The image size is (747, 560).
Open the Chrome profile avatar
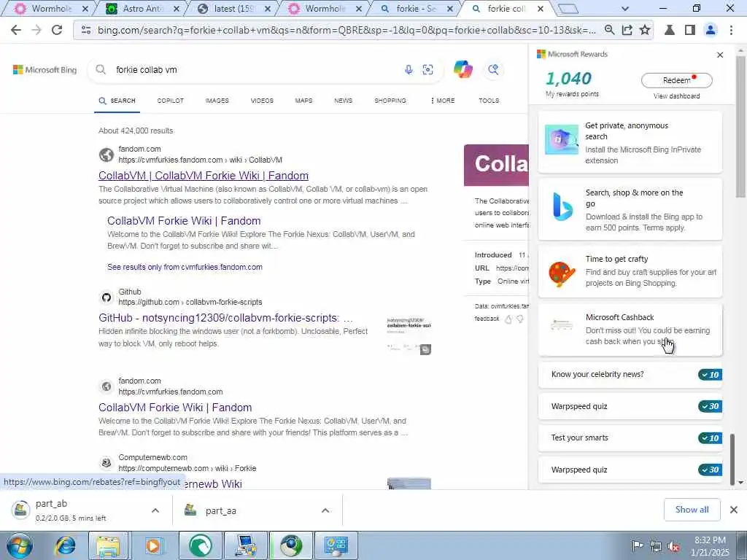point(711,30)
